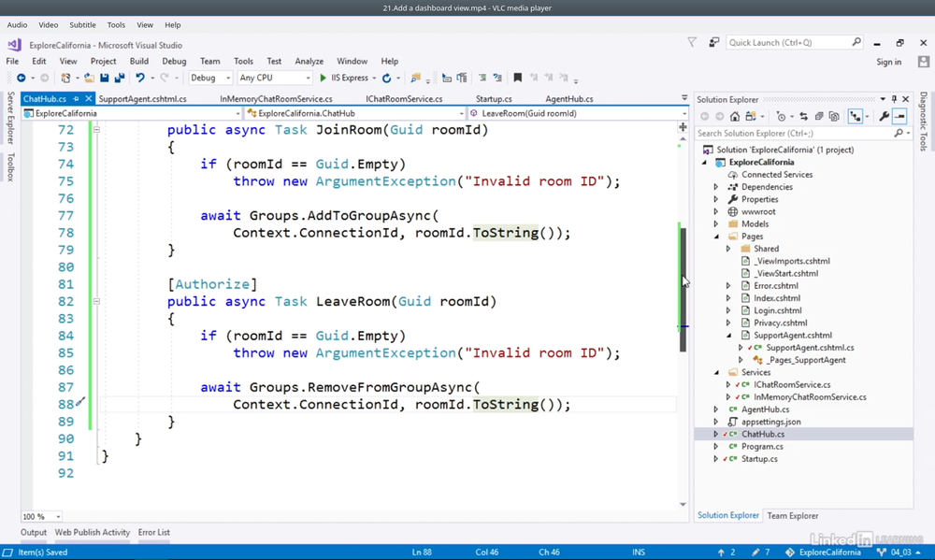935x560 pixels.
Task: Toggle the bookmark icon in the toolbar
Action: [518, 78]
